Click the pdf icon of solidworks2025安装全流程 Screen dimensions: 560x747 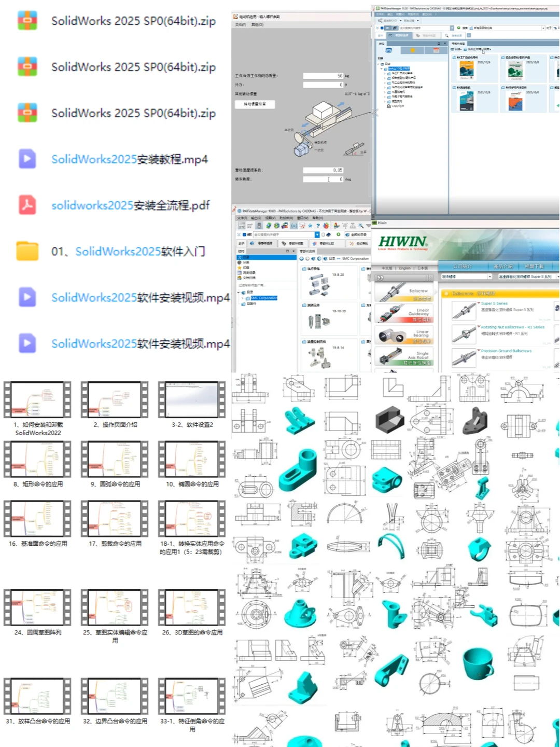tap(27, 205)
